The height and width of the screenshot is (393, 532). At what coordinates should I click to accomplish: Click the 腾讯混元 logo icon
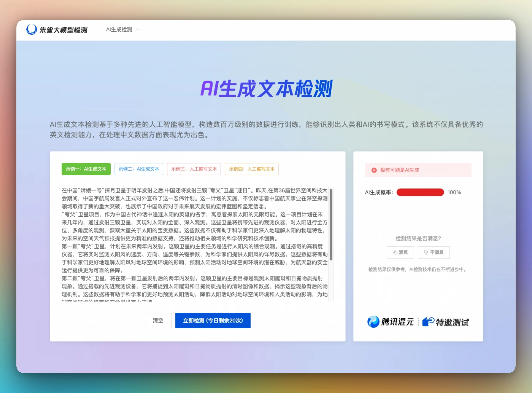click(x=373, y=322)
